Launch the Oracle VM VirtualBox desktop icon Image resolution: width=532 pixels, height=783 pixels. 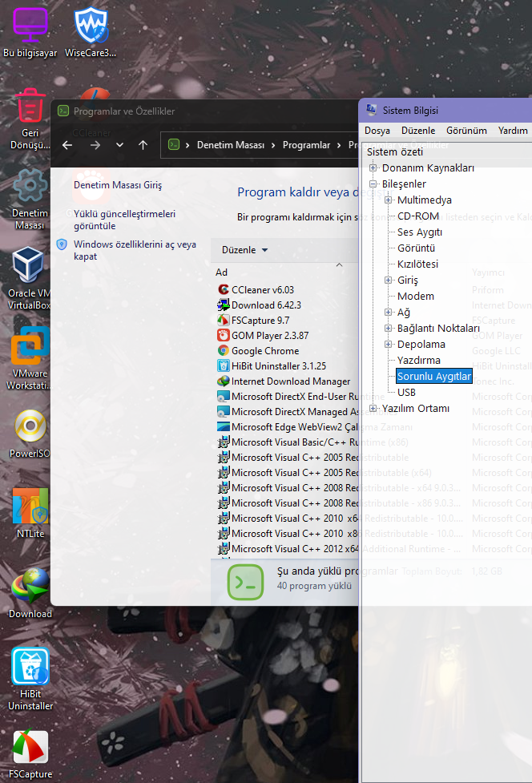click(28, 279)
